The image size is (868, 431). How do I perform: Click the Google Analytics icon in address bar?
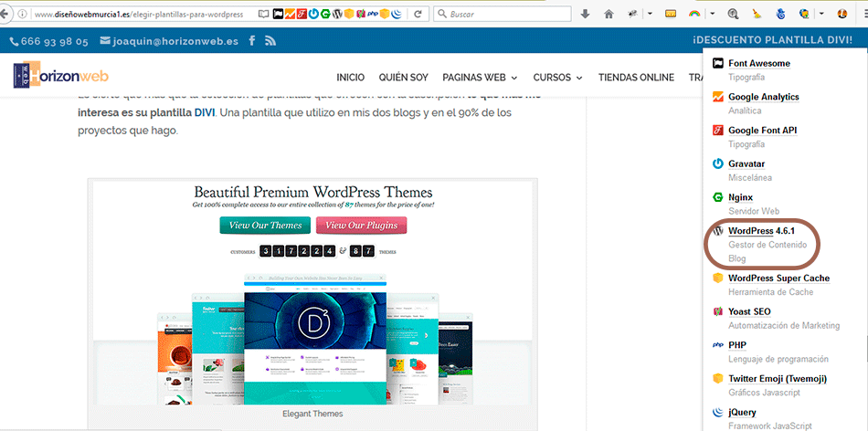(x=290, y=14)
